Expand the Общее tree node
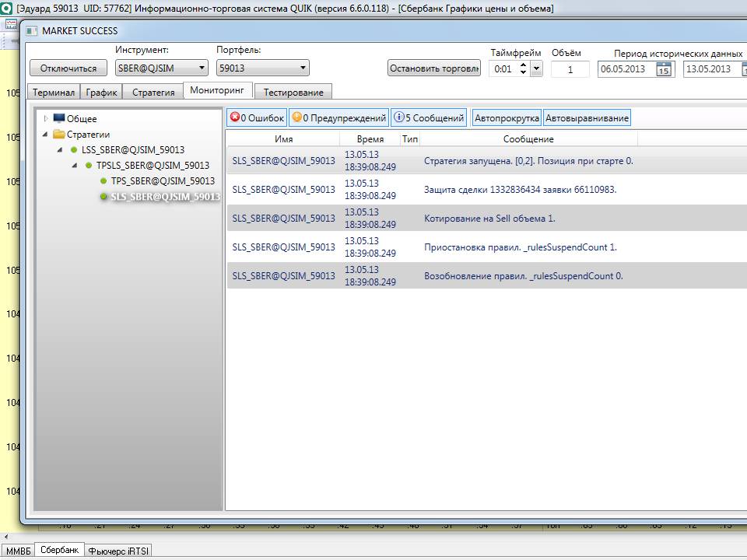The height and width of the screenshot is (560, 747). [x=46, y=119]
